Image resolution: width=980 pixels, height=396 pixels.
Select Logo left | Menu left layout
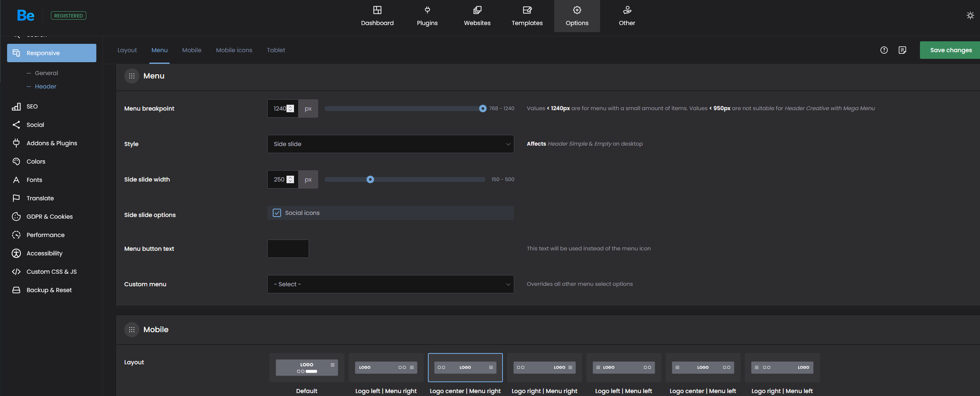click(x=624, y=368)
